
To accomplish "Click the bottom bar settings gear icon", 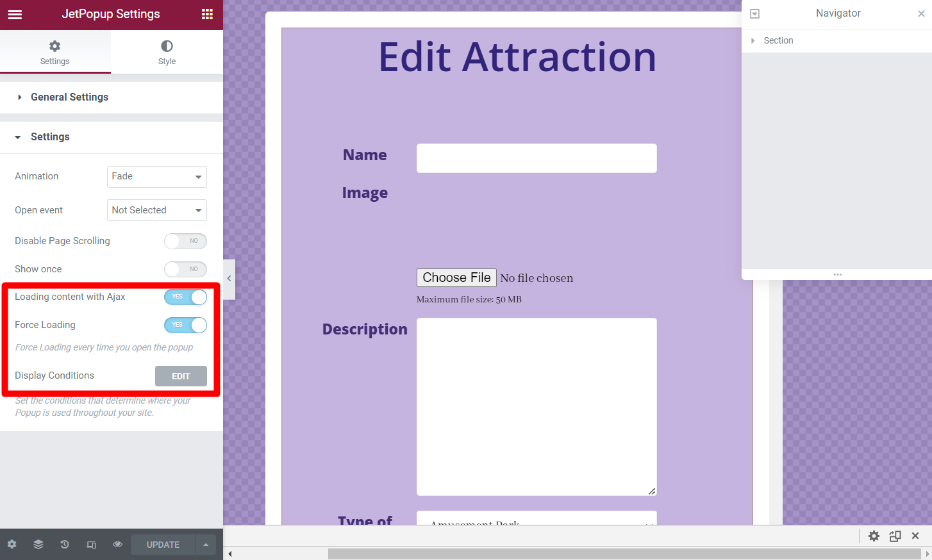I will [x=12, y=545].
